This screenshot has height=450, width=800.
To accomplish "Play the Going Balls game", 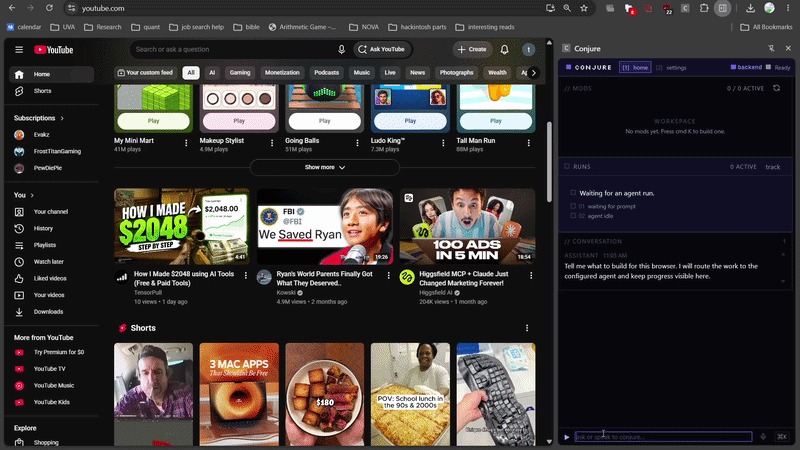I will tap(324, 121).
